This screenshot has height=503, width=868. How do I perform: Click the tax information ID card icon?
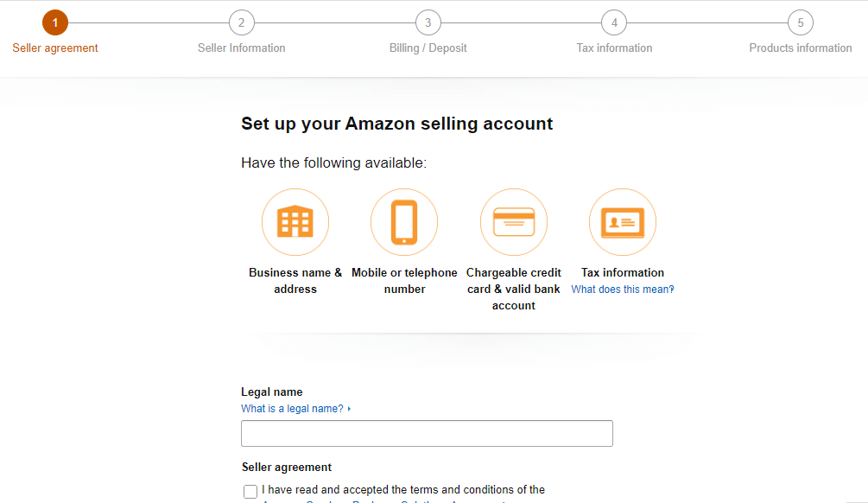click(x=623, y=222)
